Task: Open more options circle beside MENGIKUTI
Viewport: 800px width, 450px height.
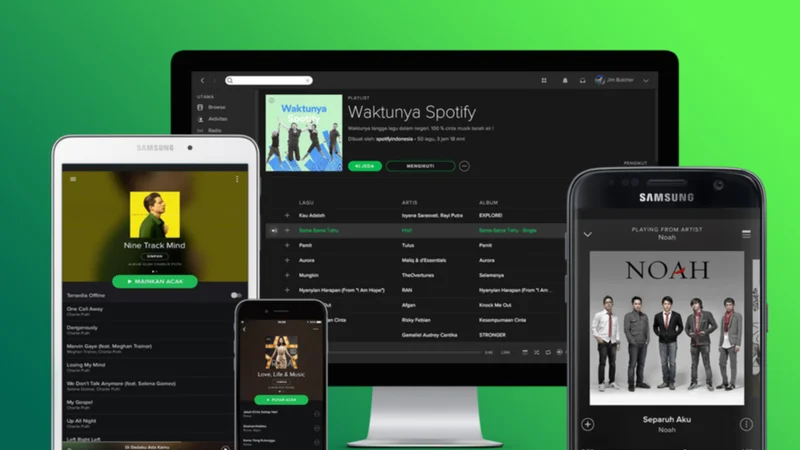Action: [x=464, y=166]
